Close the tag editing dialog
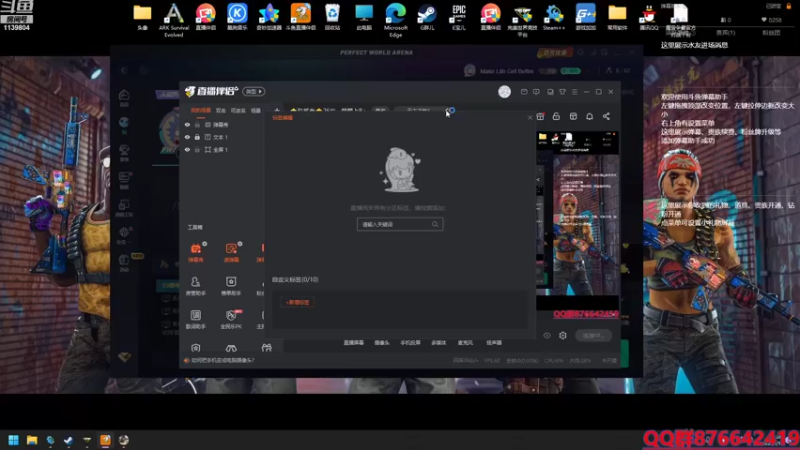800x450 pixels. pyautogui.click(x=530, y=118)
